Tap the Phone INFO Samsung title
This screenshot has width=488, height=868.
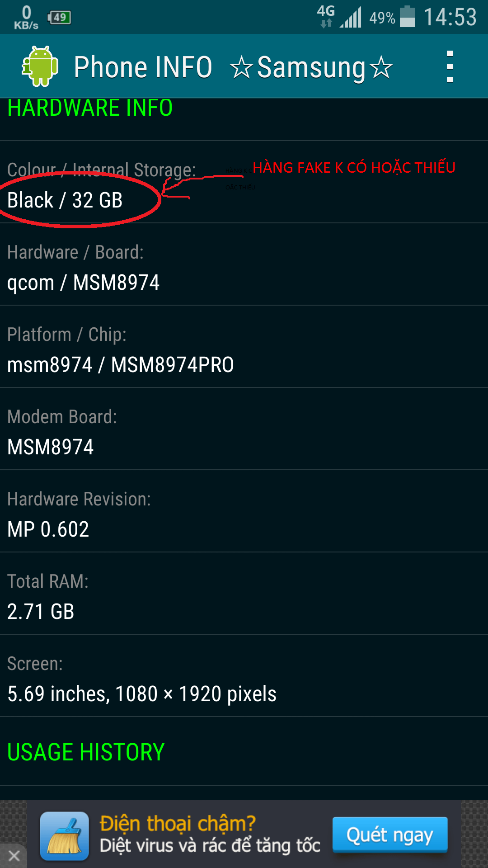tap(234, 67)
